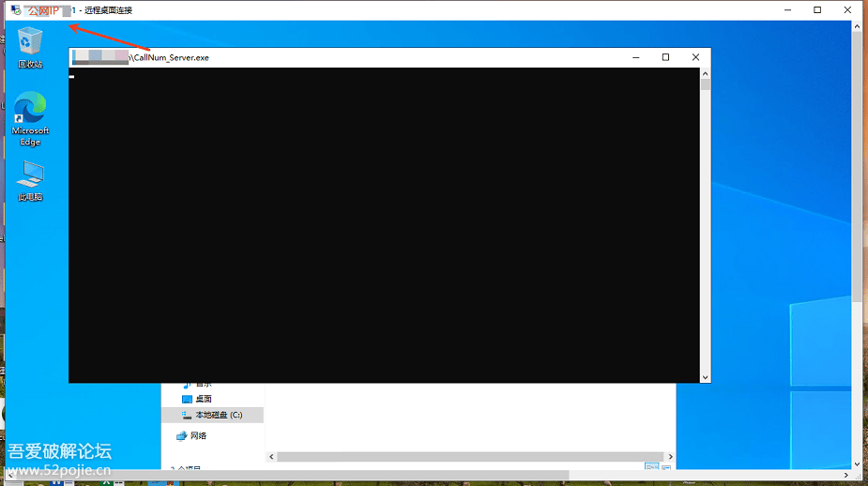Minimize the CallNum_Server.exe console window

click(635, 57)
